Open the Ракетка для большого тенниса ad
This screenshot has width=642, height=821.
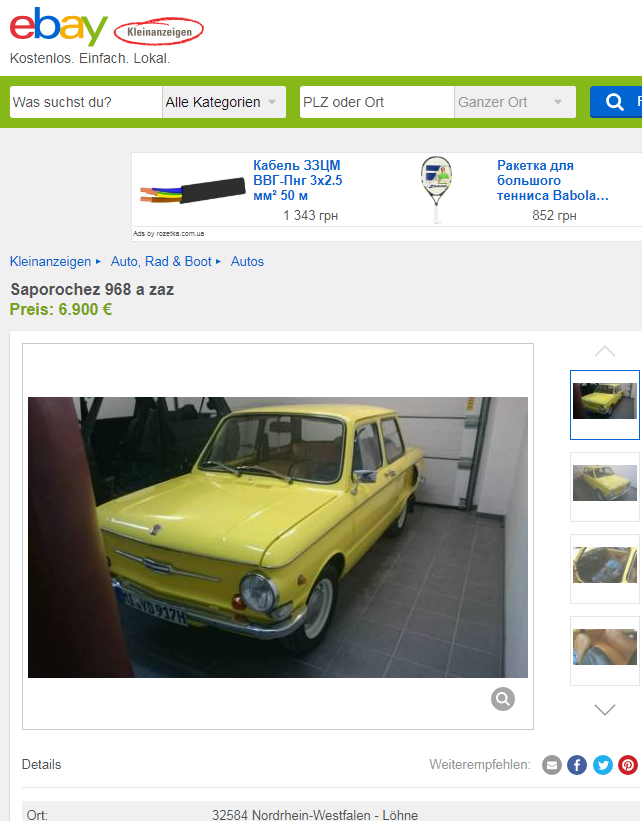(x=552, y=180)
